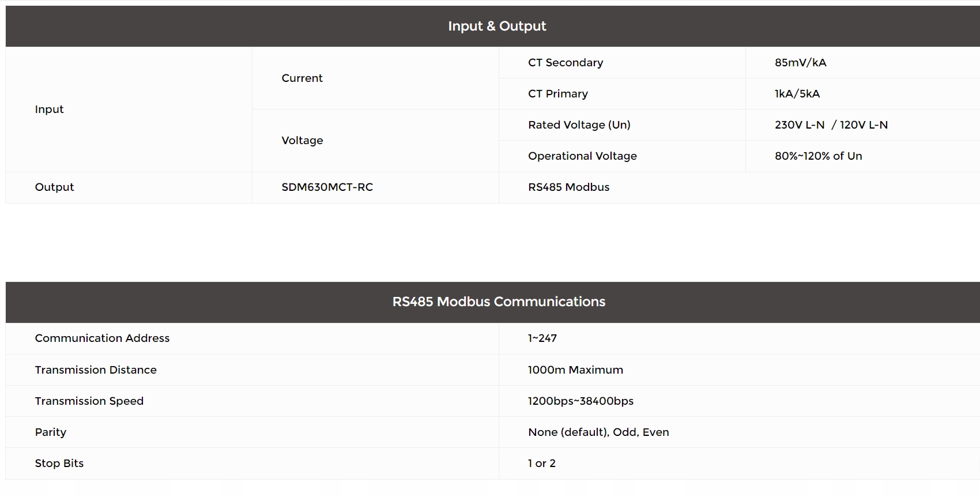Screen dimensions: 980x497
Task: Select the CT Secondary label cell
Action: pyautogui.click(x=566, y=62)
